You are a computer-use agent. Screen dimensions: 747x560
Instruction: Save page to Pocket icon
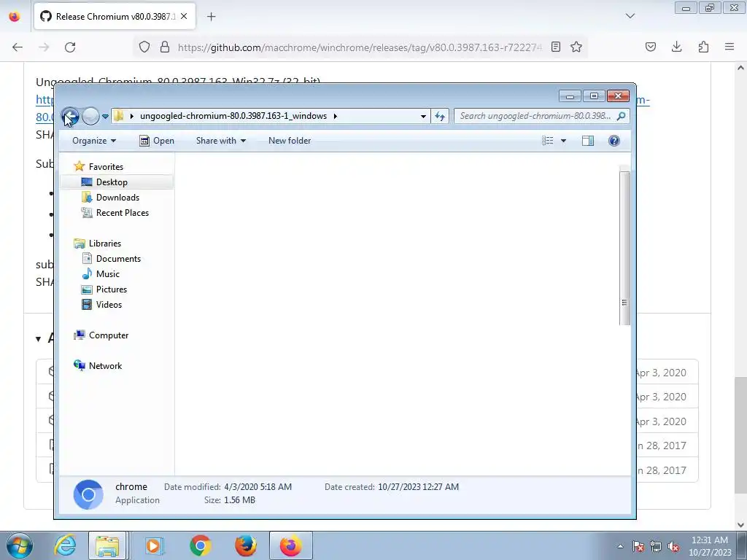pyautogui.click(x=650, y=47)
